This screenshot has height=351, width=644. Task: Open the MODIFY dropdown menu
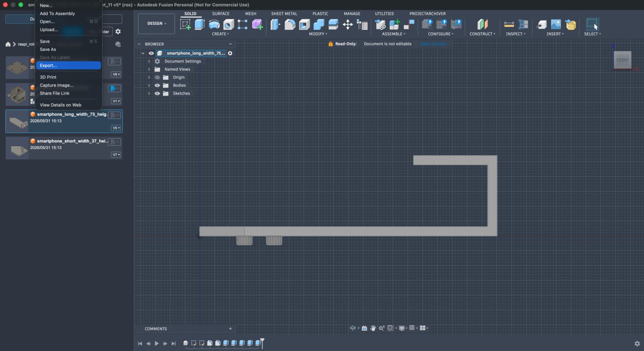coord(318,34)
